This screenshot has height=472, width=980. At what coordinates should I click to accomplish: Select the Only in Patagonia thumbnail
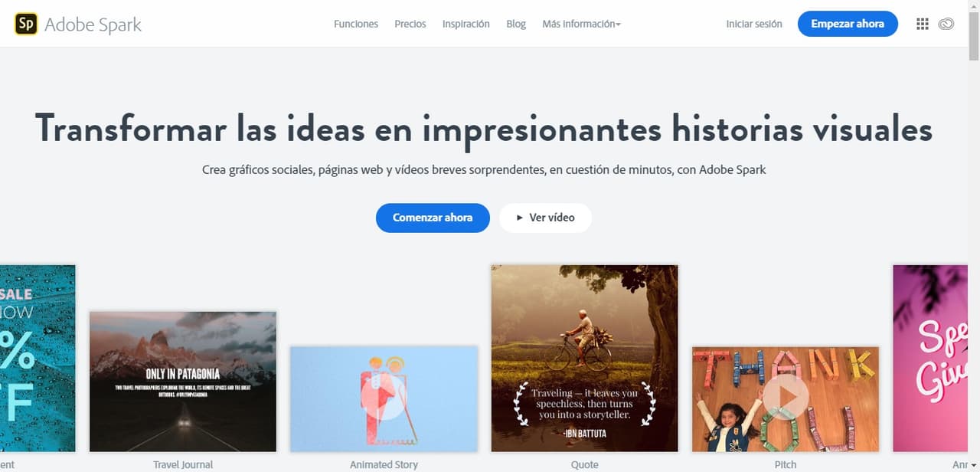coord(183,382)
